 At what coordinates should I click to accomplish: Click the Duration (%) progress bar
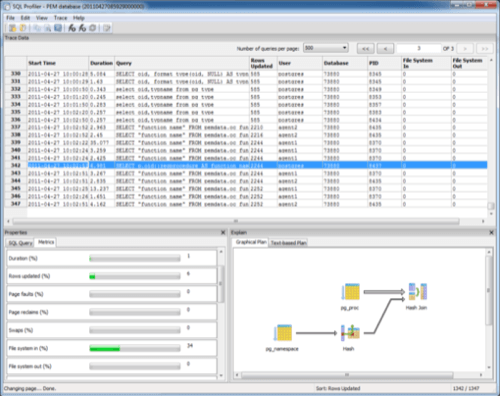click(x=135, y=258)
